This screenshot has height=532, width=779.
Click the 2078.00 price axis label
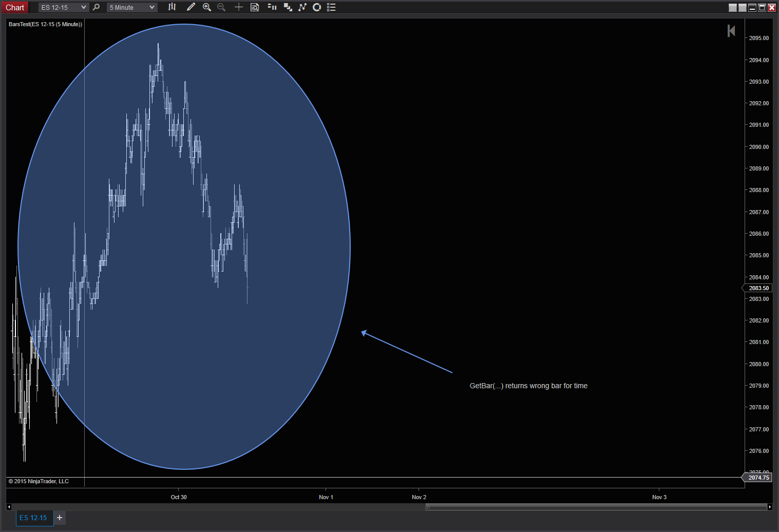click(759, 407)
